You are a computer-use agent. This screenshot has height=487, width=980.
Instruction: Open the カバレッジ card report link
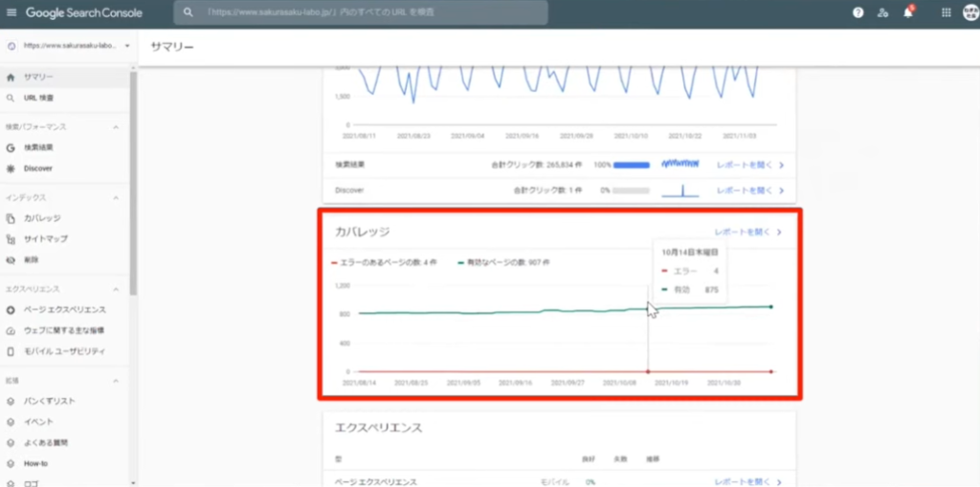click(748, 232)
